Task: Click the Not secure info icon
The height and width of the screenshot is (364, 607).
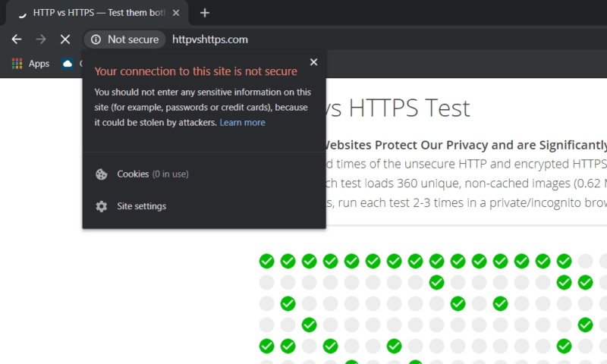Action: tap(96, 39)
